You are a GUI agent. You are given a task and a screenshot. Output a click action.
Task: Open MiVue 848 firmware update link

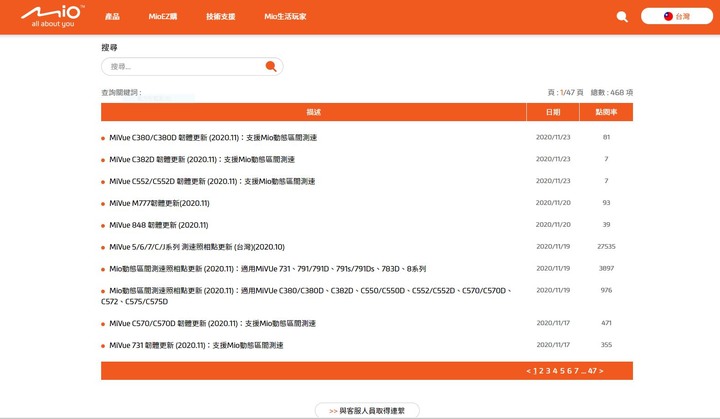point(159,225)
